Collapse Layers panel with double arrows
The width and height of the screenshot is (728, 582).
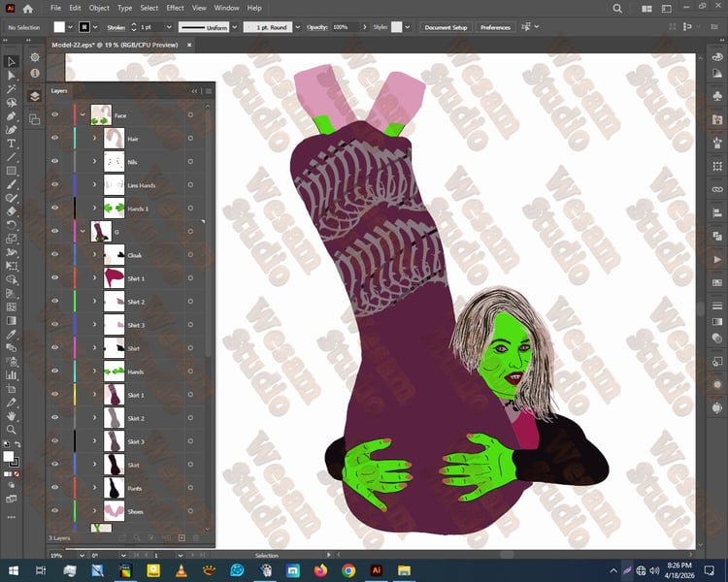(x=194, y=91)
